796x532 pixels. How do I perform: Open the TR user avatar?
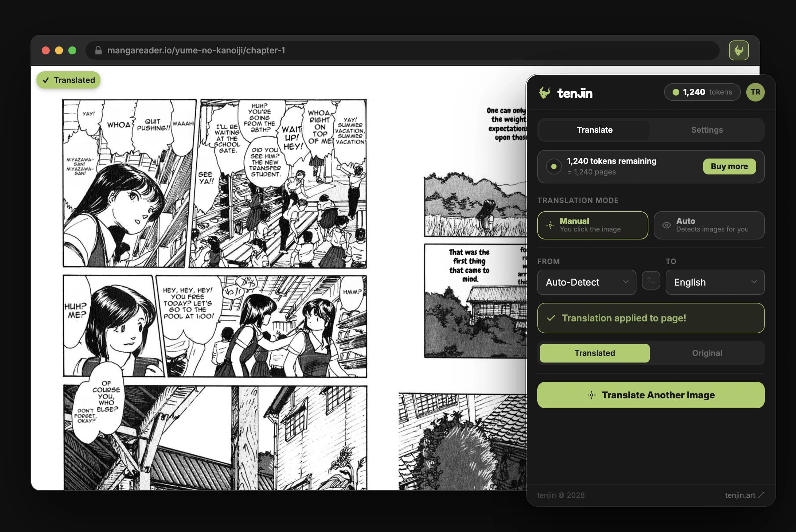pos(755,92)
